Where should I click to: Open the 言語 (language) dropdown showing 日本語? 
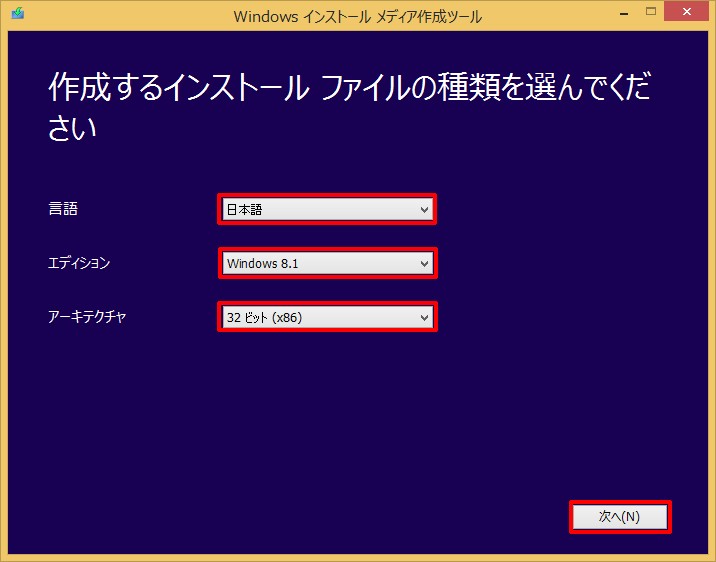coord(327,210)
